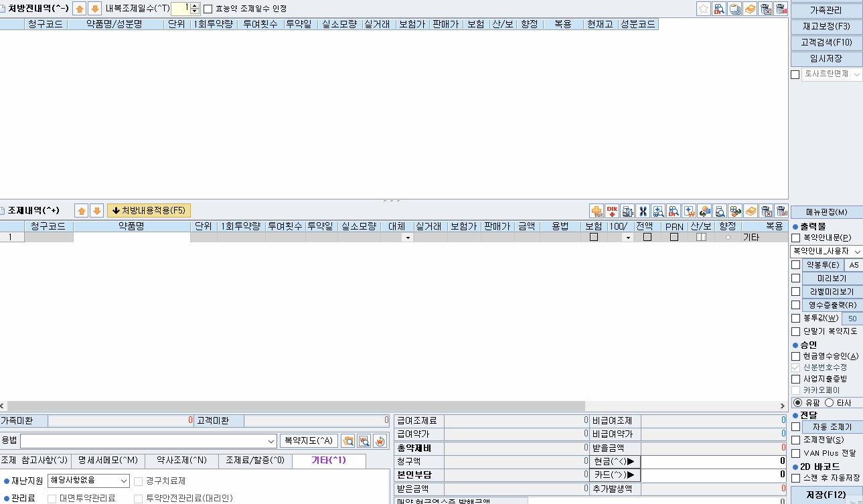Viewport: 863px width, 504px height.
Task: Switch to the 명세서메모 tab
Action: point(107,460)
